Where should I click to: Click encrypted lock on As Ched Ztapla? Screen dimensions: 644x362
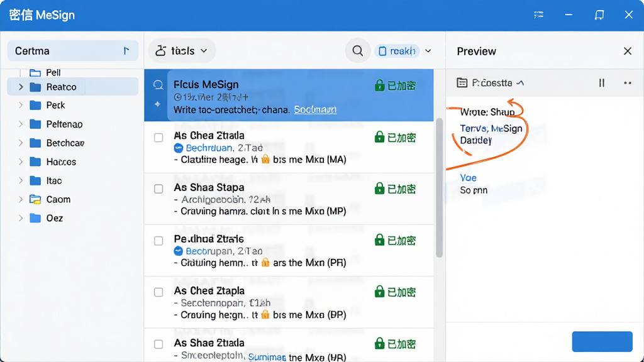pos(379,292)
